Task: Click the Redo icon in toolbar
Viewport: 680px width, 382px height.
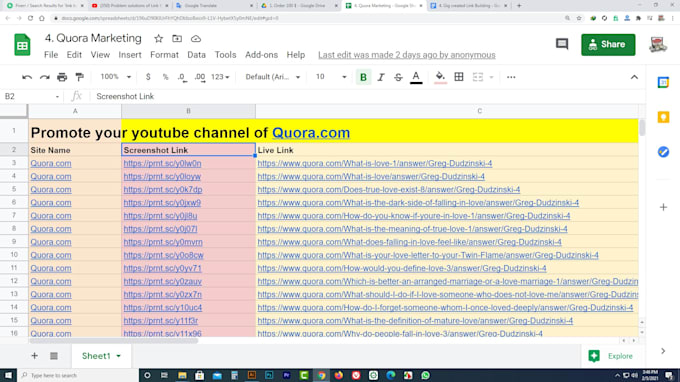Action: (x=44, y=77)
